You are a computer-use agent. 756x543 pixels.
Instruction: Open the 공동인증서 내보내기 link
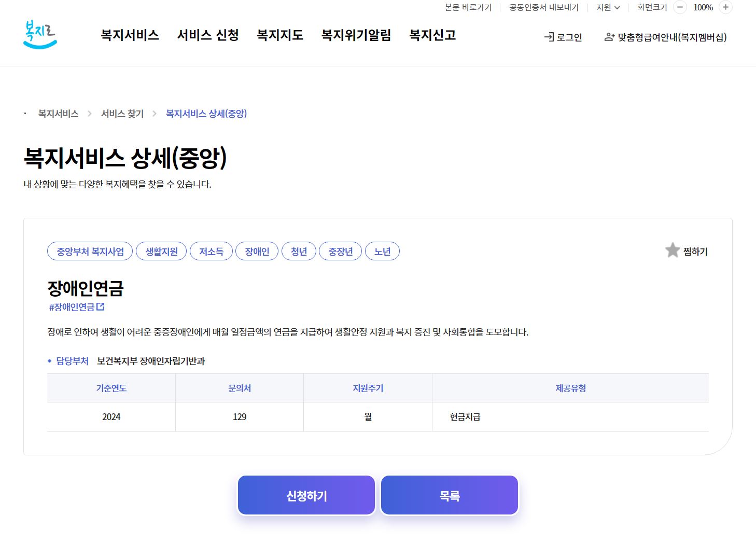pyautogui.click(x=543, y=8)
